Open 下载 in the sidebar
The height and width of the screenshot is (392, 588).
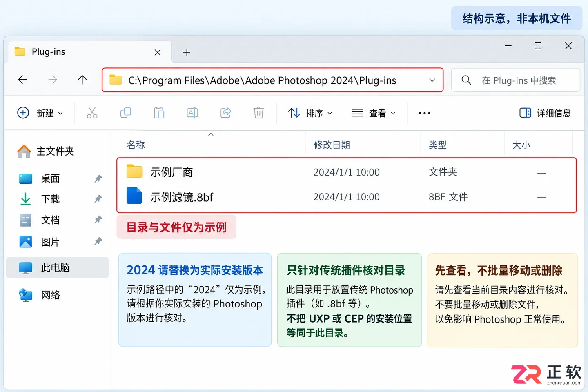click(x=40, y=199)
